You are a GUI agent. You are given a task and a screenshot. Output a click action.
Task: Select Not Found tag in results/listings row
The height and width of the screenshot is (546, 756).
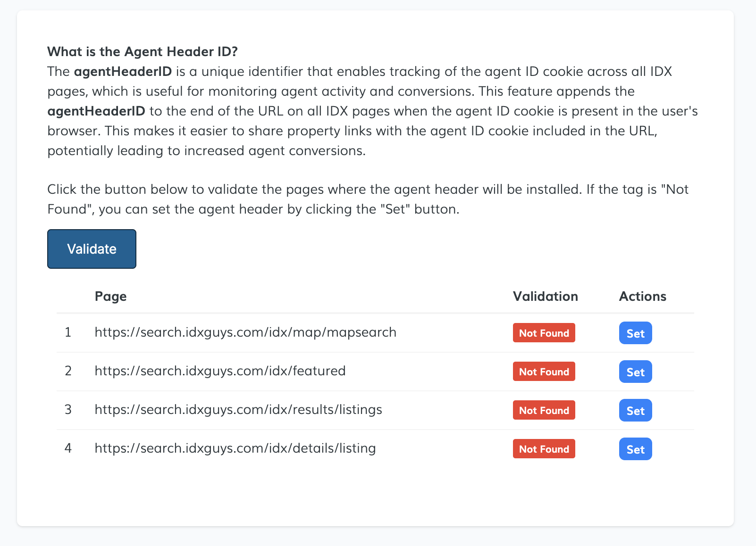(544, 410)
